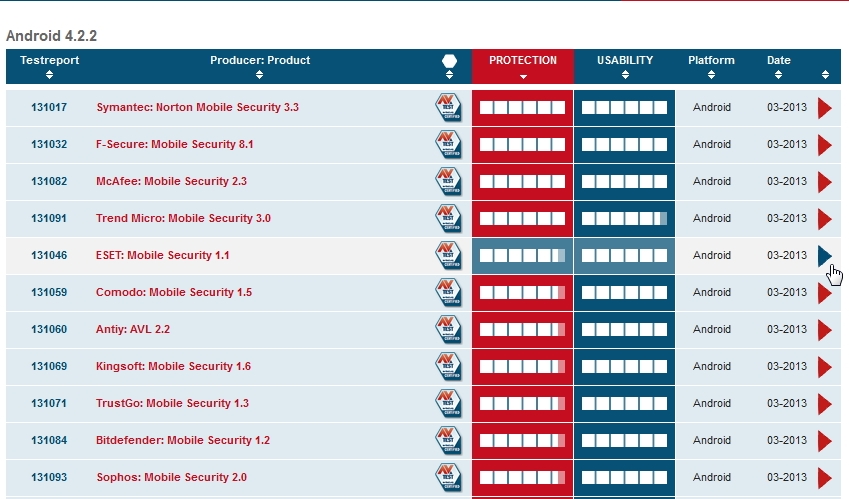Open report arrow for Symantec Norton row
This screenshot has width=849, height=499.
[825, 108]
